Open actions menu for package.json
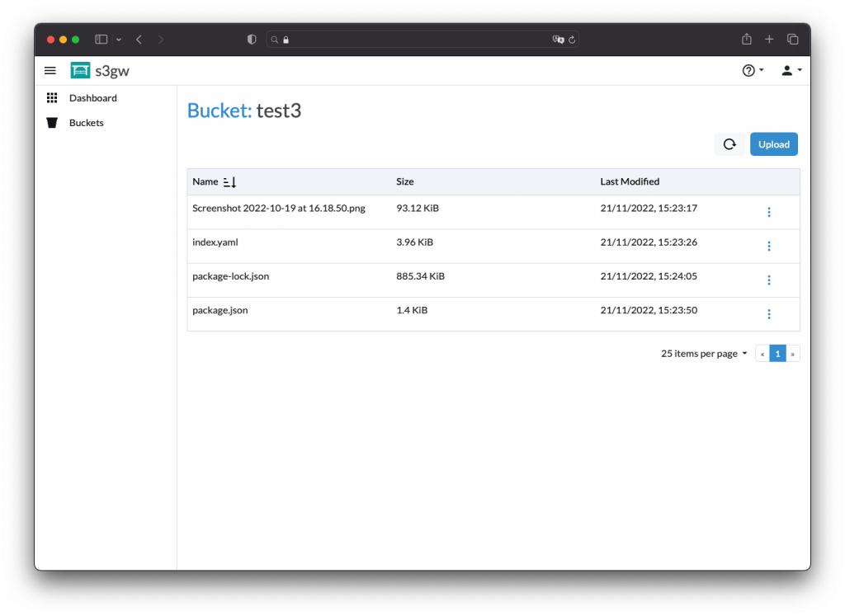 coord(768,314)
